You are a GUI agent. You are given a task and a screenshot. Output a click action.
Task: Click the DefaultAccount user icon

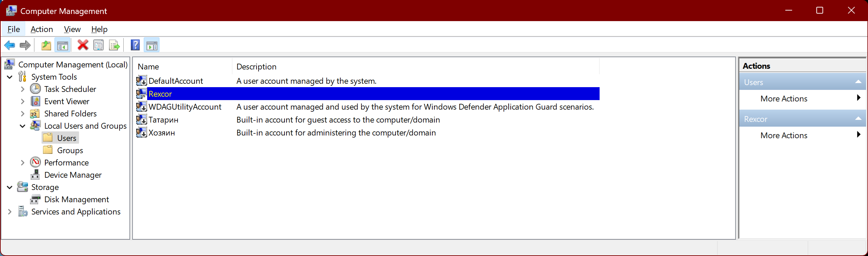141,81
